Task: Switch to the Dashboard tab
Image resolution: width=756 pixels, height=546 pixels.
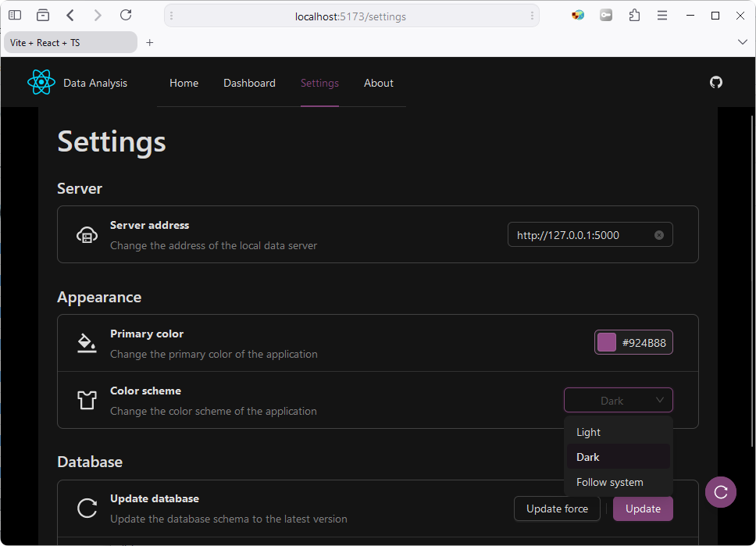Action: (x=249, y=83)
